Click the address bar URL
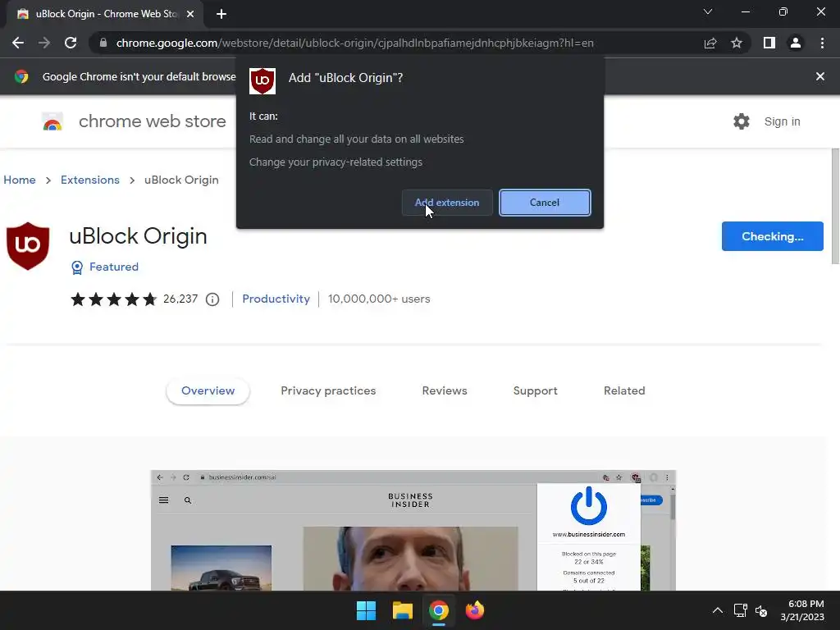 [x=354, y=43]
